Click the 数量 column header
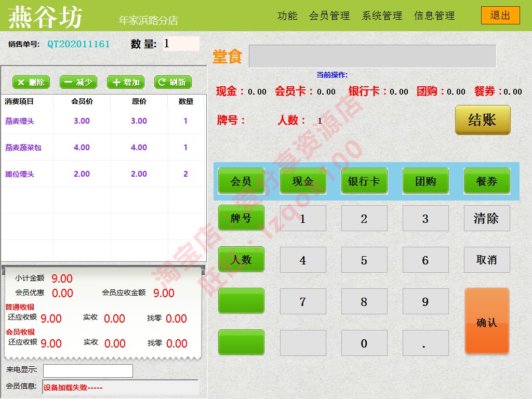Screen dimensions: 532x399 pos(185,101)
